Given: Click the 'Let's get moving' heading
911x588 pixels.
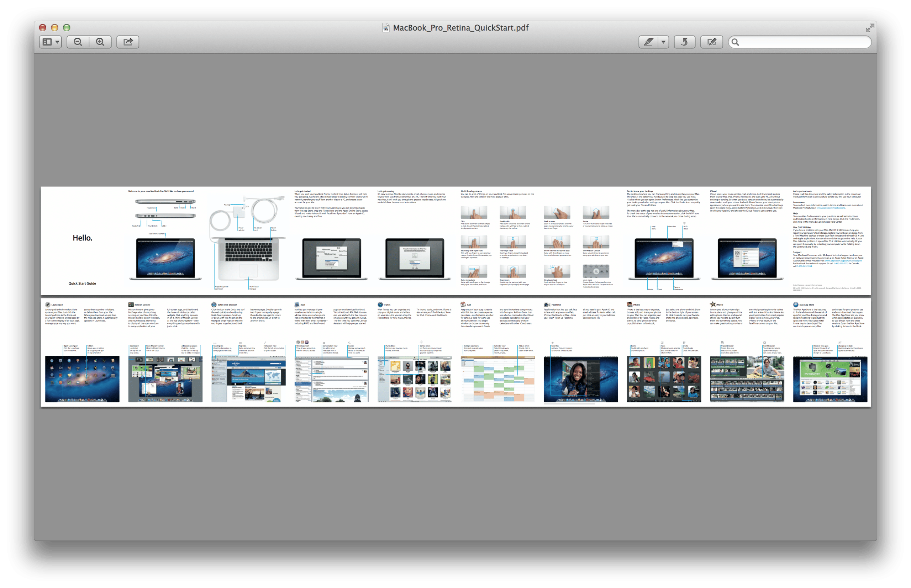Looking at the screenshot, I should (386, 191).
